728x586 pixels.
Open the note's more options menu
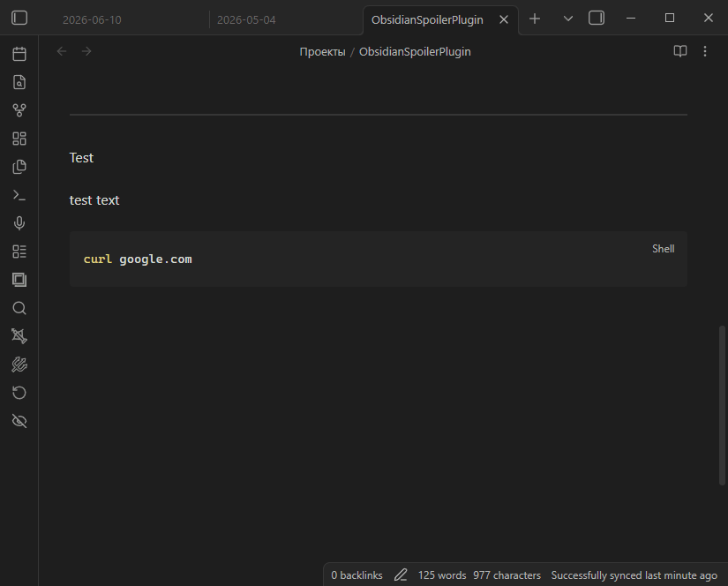click(705, 51)
